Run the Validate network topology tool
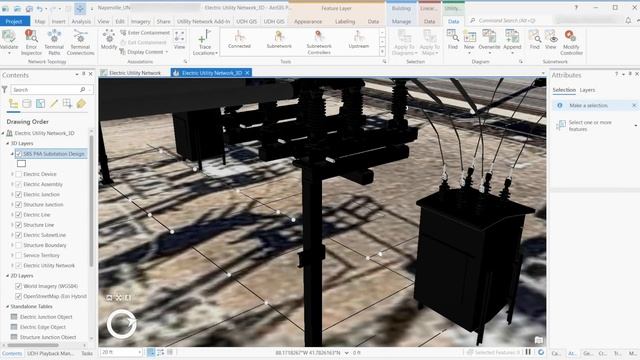The width and height of the screenshot is (640, 360). point(9,42)
